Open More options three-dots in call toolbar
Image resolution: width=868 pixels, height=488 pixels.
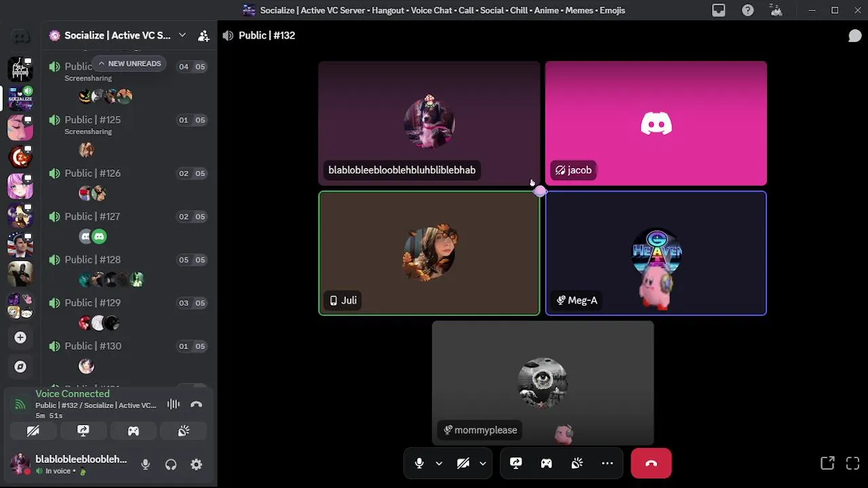pyautogui.click(x=608, y=464)
